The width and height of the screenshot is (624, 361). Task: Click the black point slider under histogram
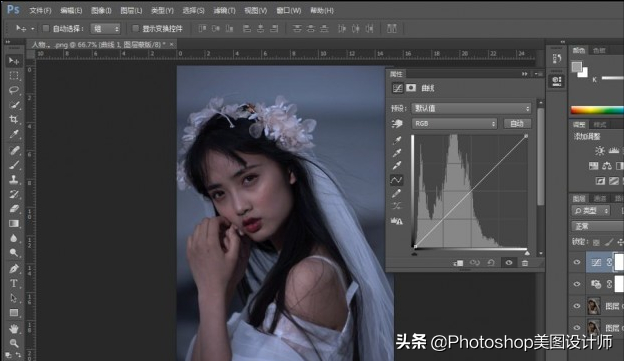(415, 253)
